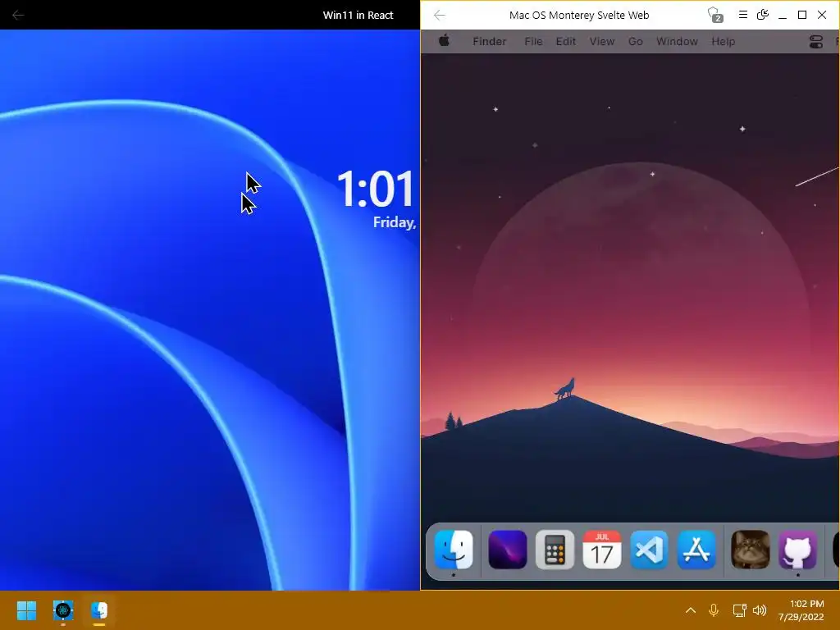Open the purple wallpaper app in dock
Screen dimensions: 840x630
[507, 550]
